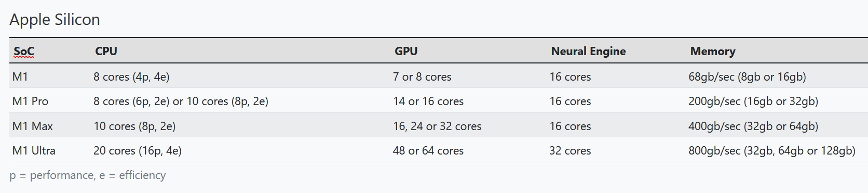The width and height of the screenshot is (868, 193).
Task: Select the SoC column header
Action: (24, 51)
